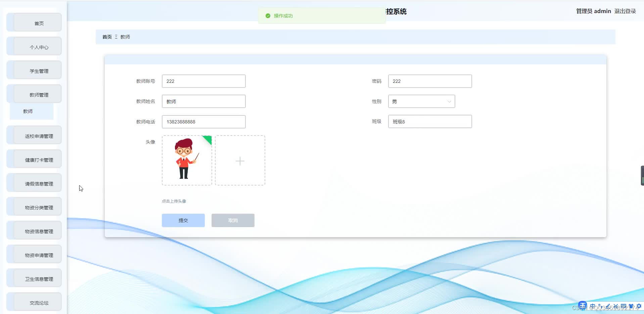Expand the 物资申请管理 sidebar menu
This screenshot has width=644, height=314.
(34, 254)
